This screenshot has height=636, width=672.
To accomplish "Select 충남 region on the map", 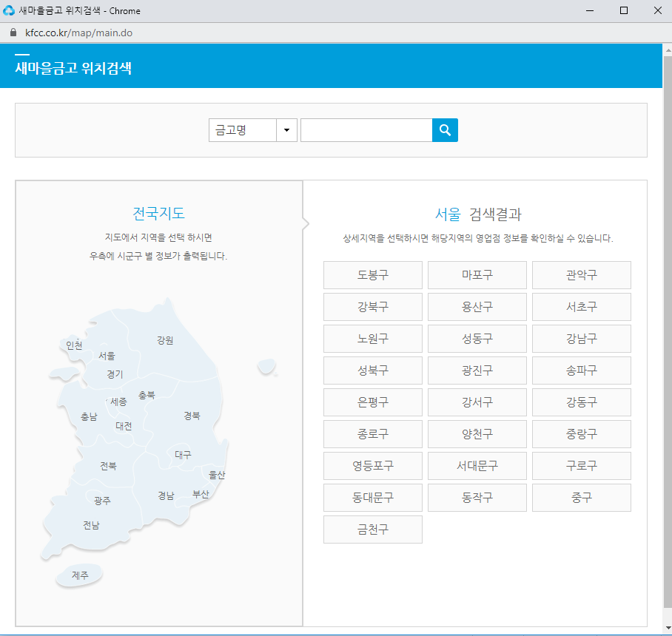I will 89,416.
